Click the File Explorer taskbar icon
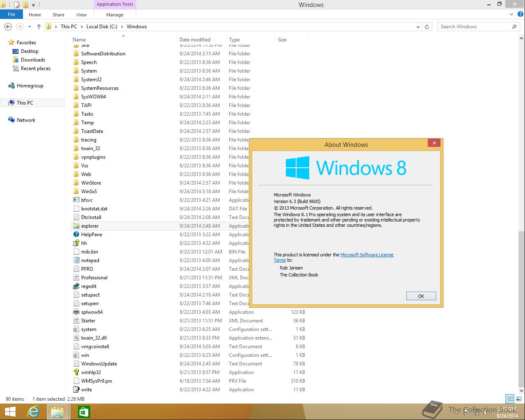Viewport: 525px width, 420px height. tap(57, 412)
